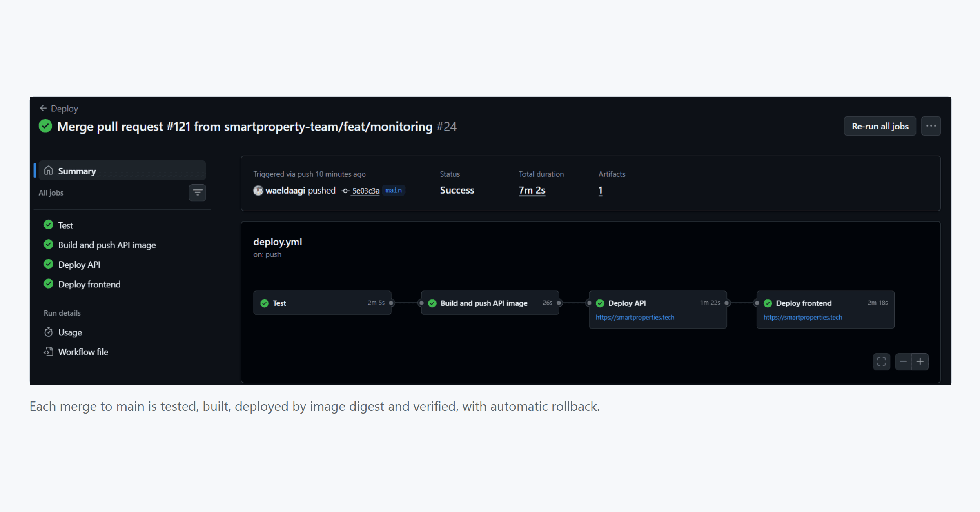Open the Artifacts count 1 link
This screenshot has height=512, width=980.
601,190
